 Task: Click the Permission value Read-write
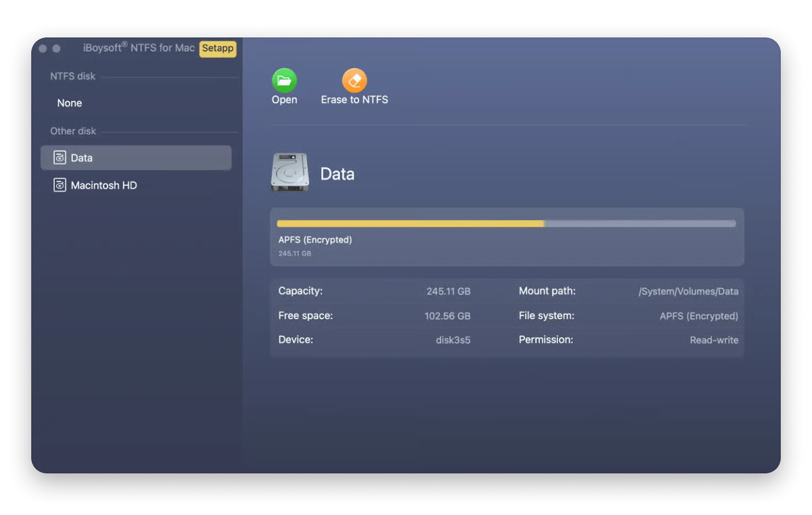714,340
